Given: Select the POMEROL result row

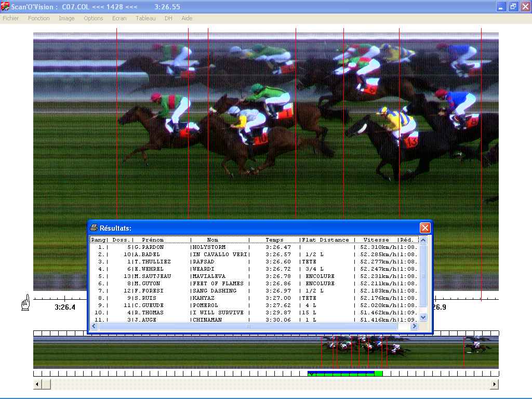Looking at the screenshot, I should 254,305.
